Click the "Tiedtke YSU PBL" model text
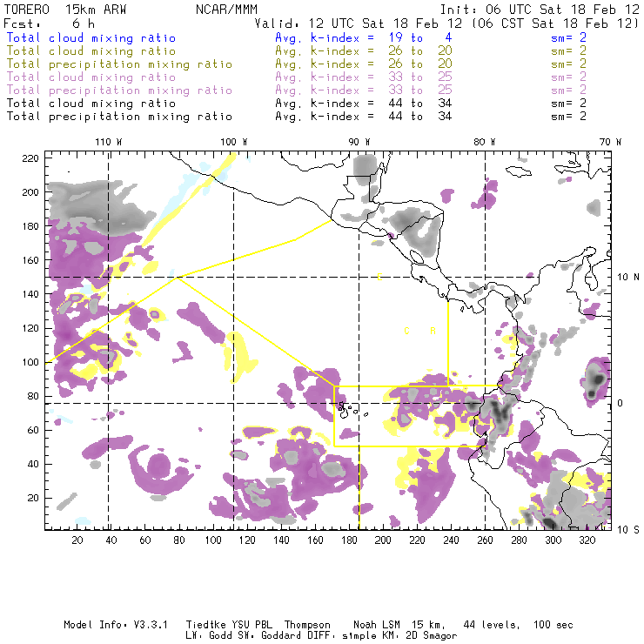Screen dimensions: 644x644 click(x=229, y=625)
